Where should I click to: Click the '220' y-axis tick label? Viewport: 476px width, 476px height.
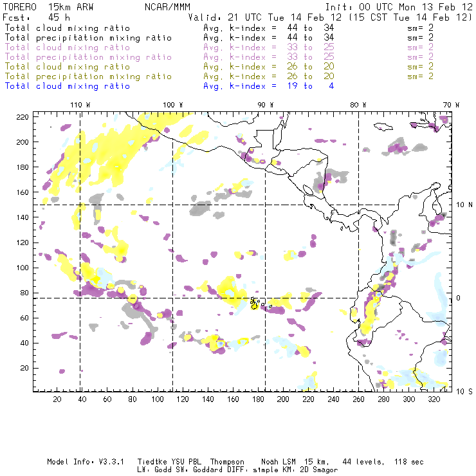click(23, 117)
